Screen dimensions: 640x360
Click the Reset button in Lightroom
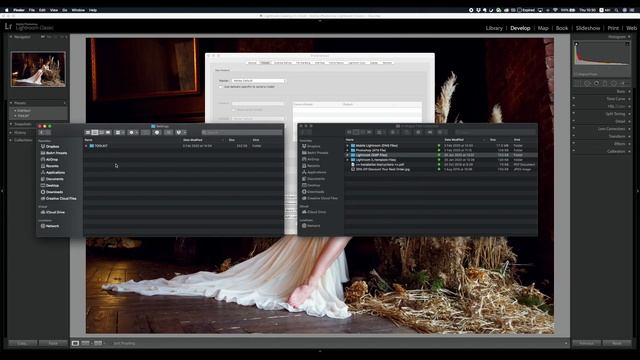[x=617, y=343]
